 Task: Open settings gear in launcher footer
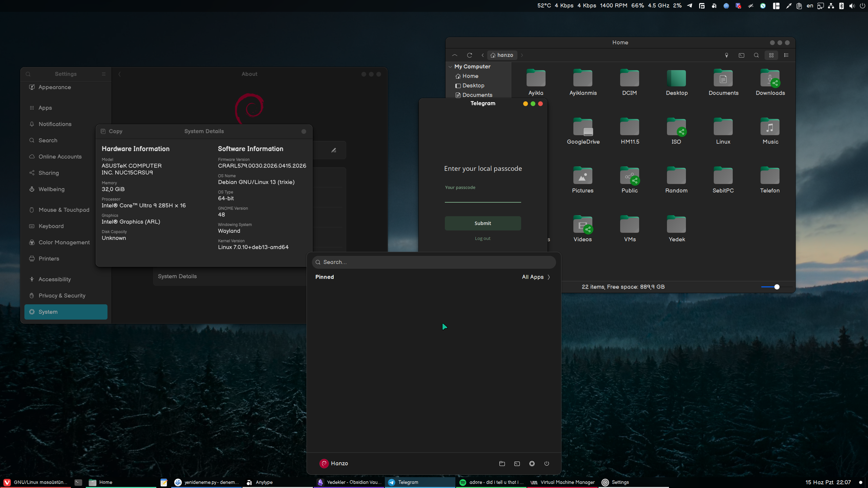click(532, 464)
